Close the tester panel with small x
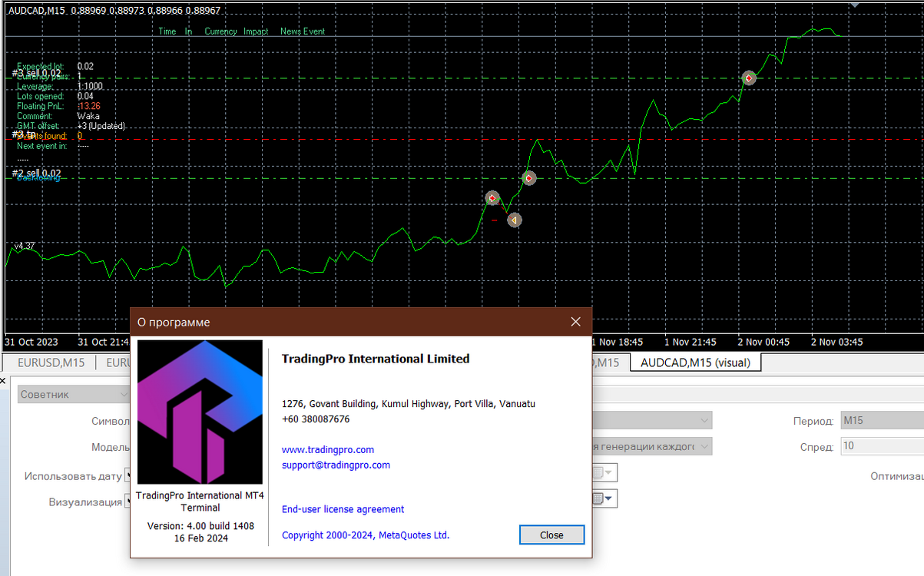 coord(4,380)
